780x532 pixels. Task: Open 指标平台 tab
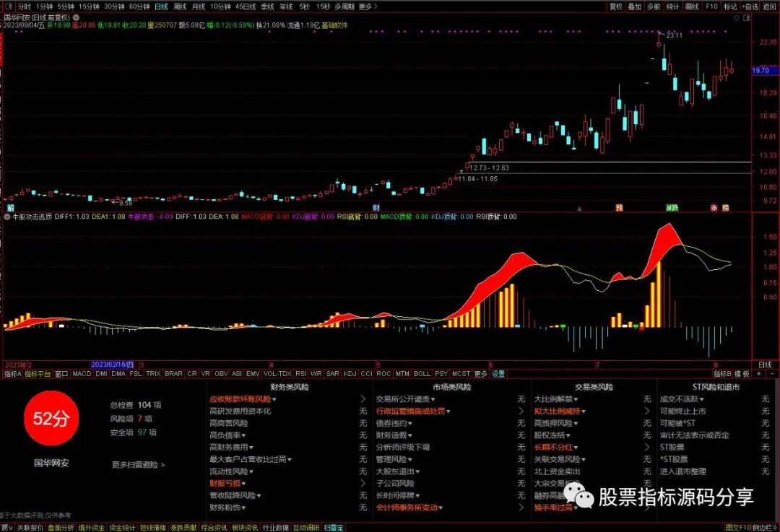(38, 374)
